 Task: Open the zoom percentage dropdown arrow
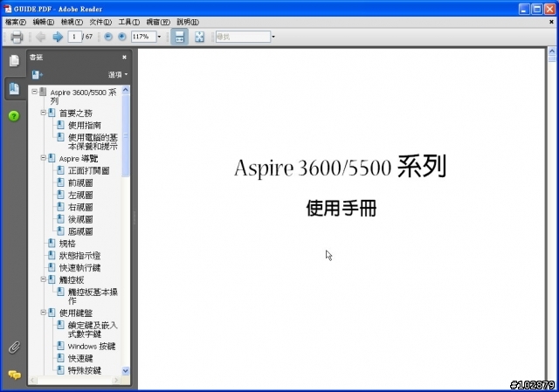159,37
